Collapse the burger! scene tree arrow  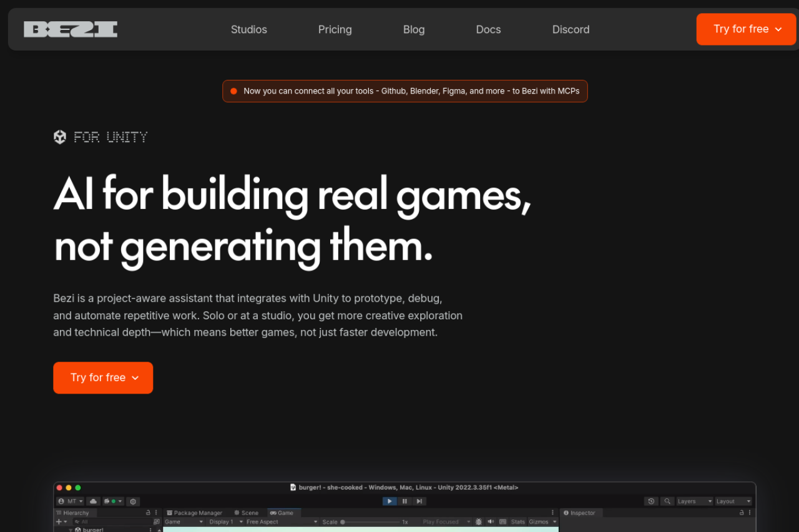pyautogui.click(x=71, y=530)
